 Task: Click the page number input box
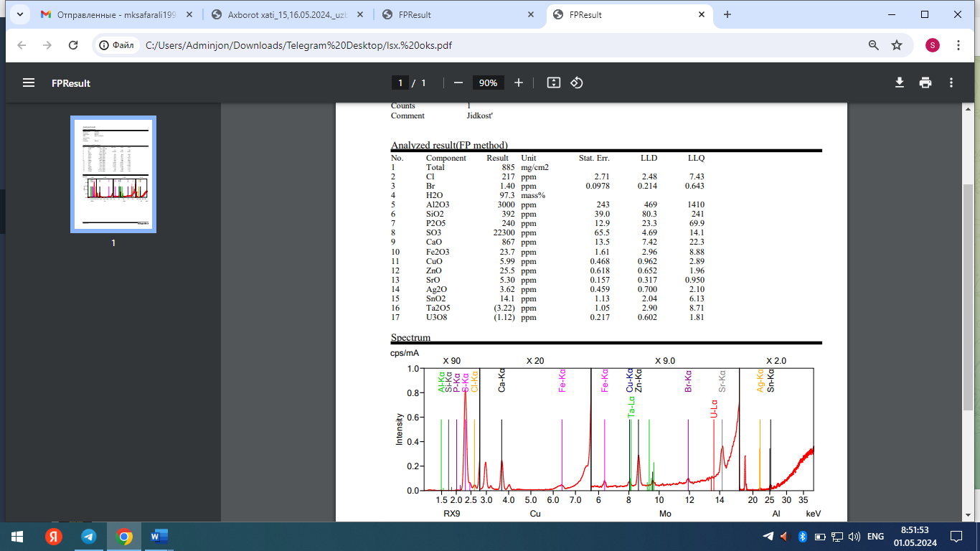tap(400, 83)
